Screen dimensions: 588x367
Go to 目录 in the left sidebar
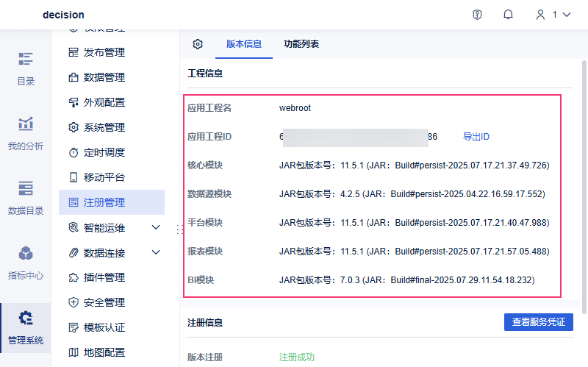(x=26, y=69)
